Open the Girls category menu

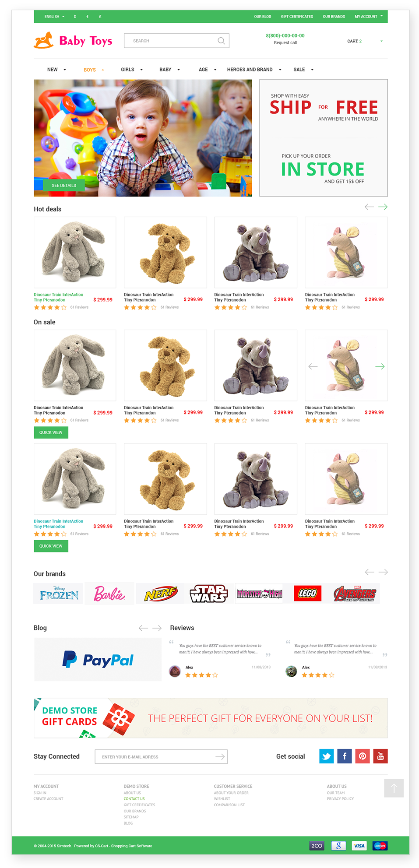[132, 70]
